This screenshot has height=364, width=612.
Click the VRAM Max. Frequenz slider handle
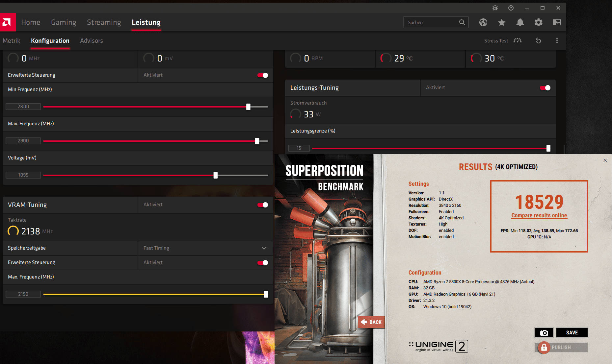point(266,294)
